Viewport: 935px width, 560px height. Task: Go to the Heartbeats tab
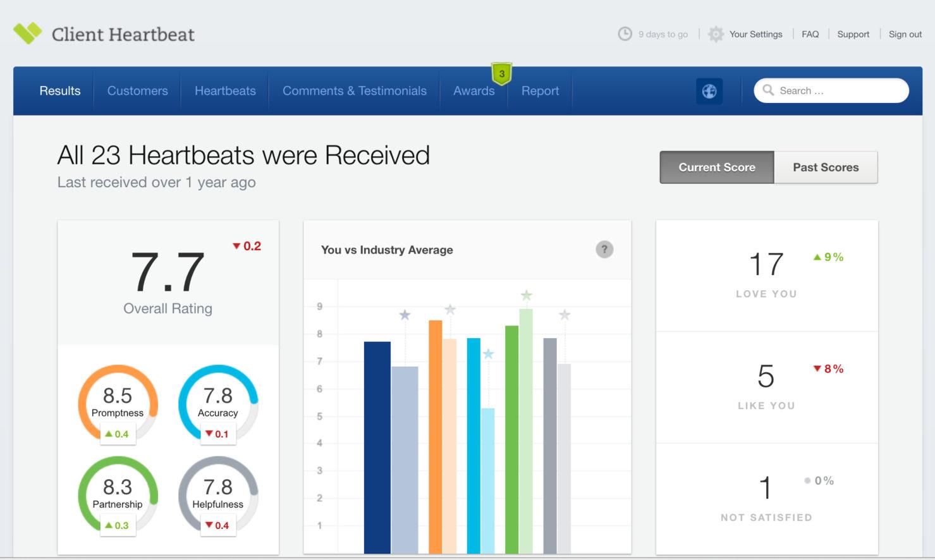(x=225, y=91)
